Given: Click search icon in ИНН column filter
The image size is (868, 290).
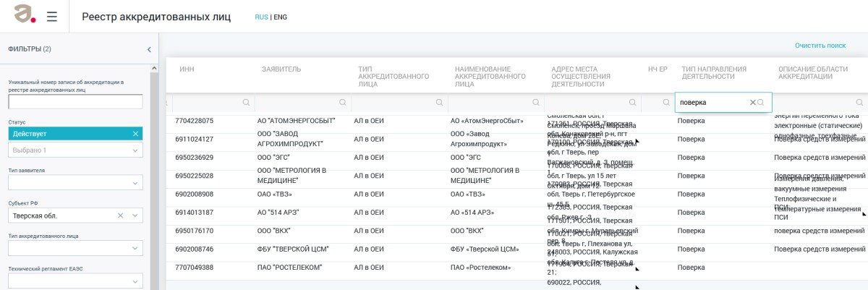Looking at the screenshot, I should click(247, 103).
